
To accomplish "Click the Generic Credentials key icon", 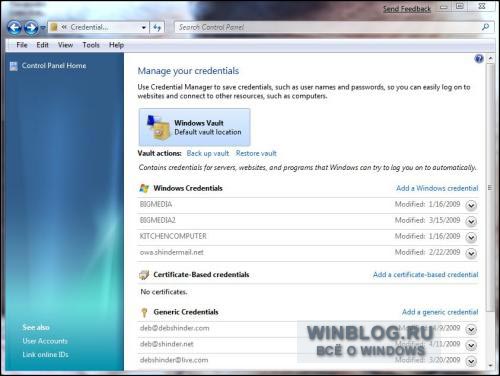I will click(144, 312).
